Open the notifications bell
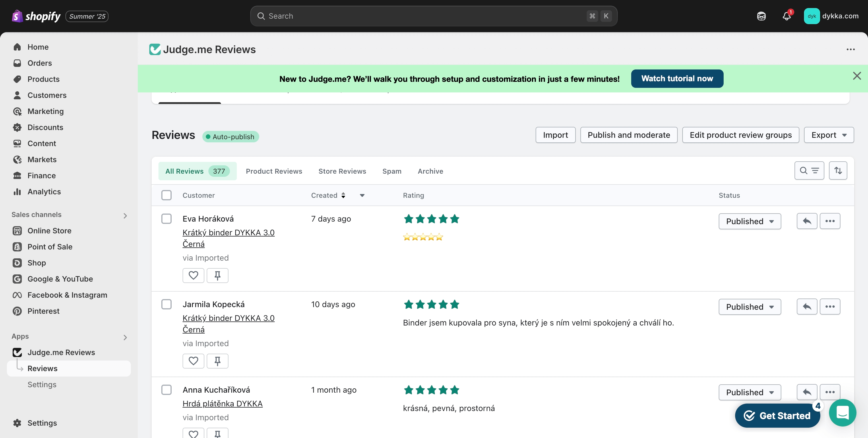 (786, 16)
